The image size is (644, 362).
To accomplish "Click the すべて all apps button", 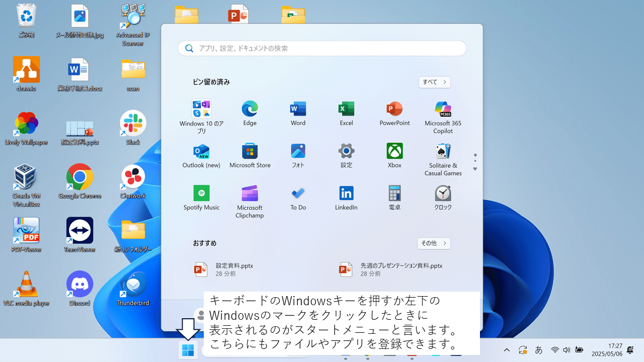I will (434, 82).
